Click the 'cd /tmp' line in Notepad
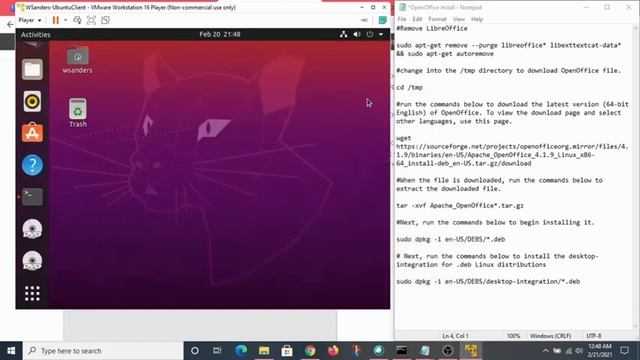640x360 pixels. [x=409, y=87]
